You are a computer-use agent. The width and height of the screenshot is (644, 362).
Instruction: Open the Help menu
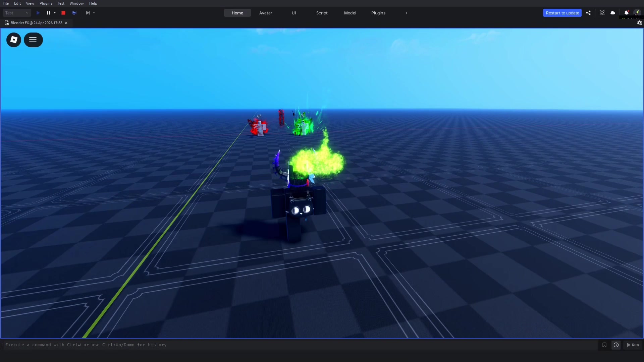click(93, 3)
